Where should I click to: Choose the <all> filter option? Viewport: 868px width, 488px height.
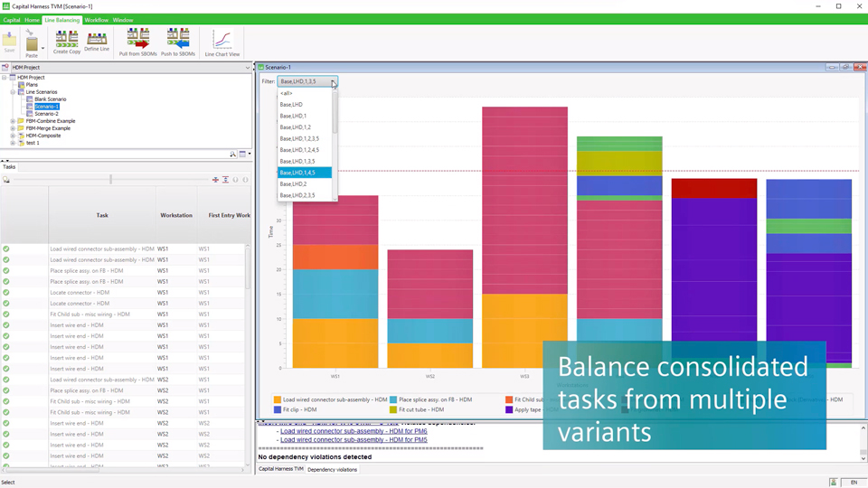point(287,93)
